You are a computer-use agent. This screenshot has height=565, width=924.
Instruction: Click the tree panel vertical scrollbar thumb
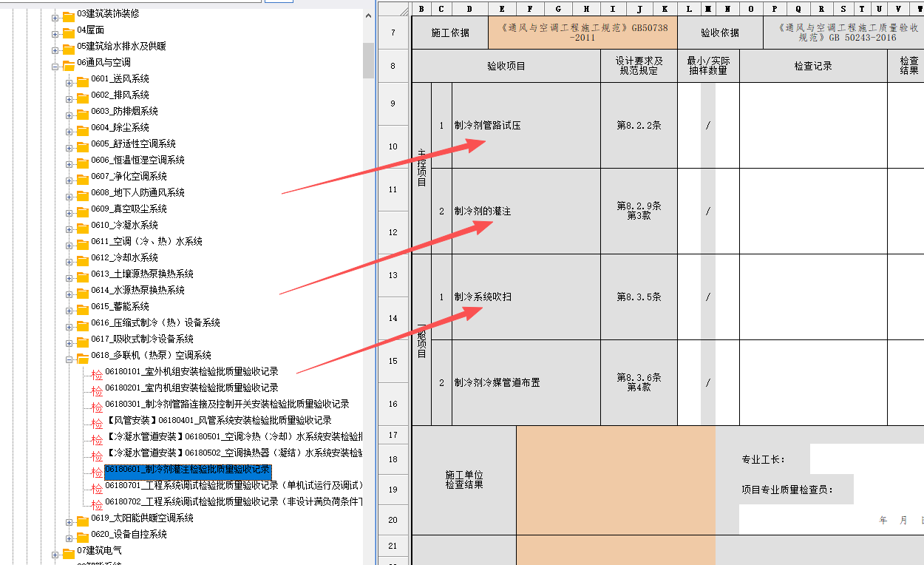pyautogui.click(x=368, y=60)
